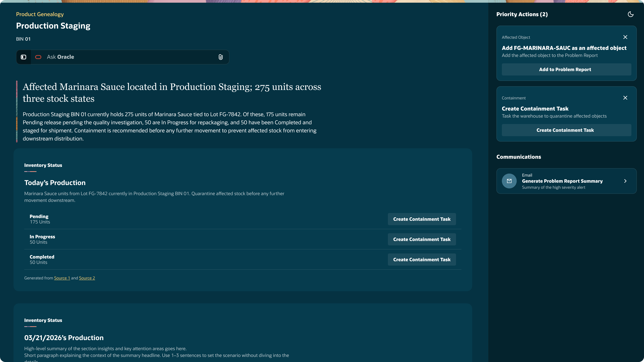644x362 pixels.
Task: Toggle the sidebar panel icon
Action: click(x=23, y=57)
